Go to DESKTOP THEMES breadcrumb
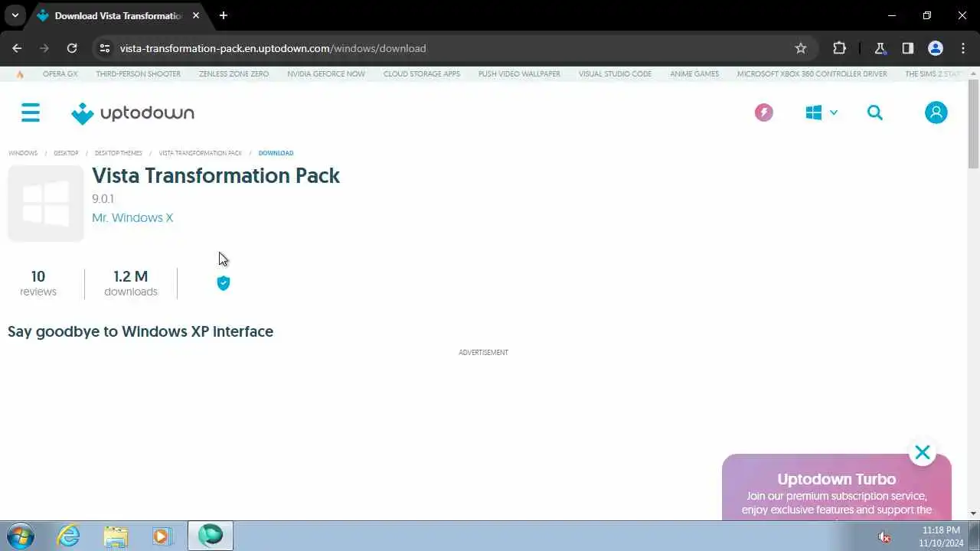Image resolution: width=980 pixels, height=551 pixels. (119, 153)
